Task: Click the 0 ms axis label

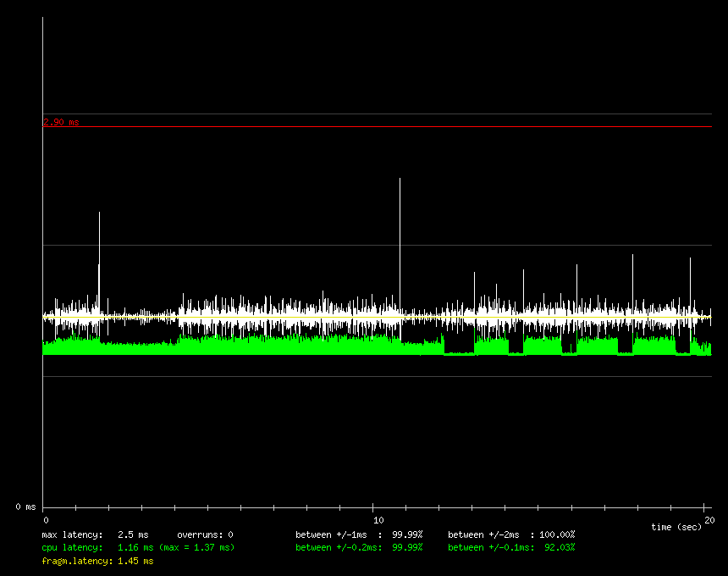Action: 26,507
